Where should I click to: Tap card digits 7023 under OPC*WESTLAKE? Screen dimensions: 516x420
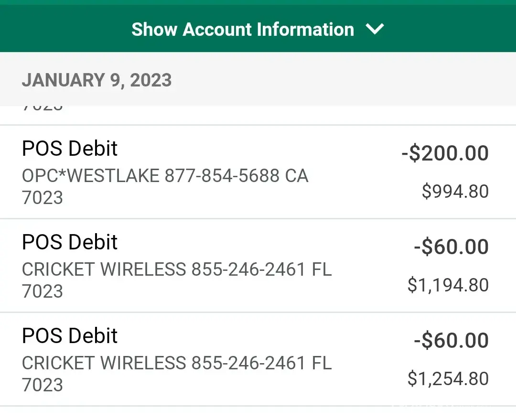(43, 197)
